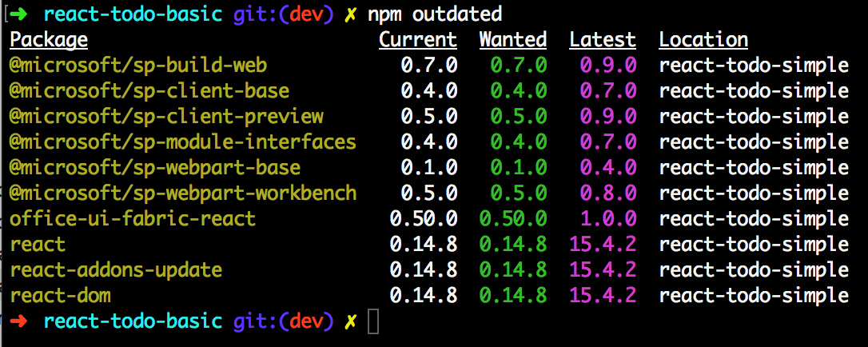Select location react-todo-simple in sp-build-web row
This screenshot has height=347, width=868.
tap(754, 66)
